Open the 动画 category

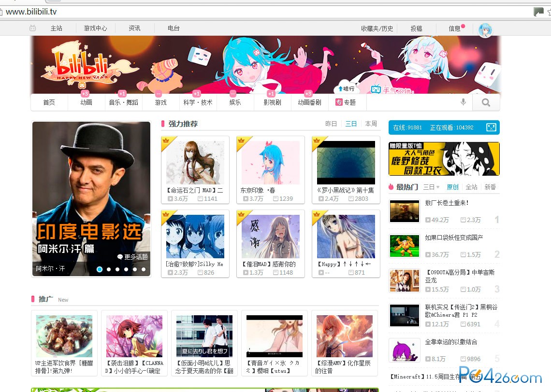(x=86, y=102)
